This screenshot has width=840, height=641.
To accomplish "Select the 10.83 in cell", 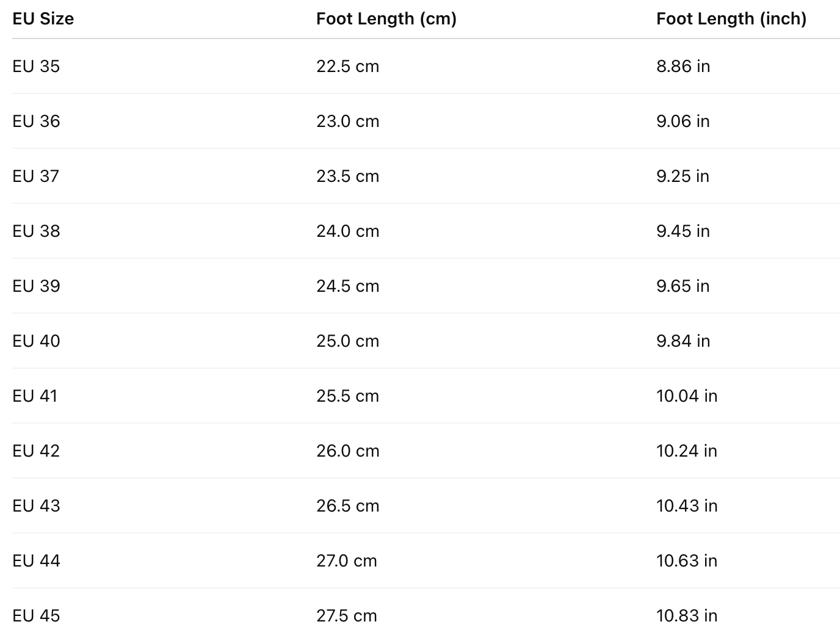I will click(x=686, y=616).
